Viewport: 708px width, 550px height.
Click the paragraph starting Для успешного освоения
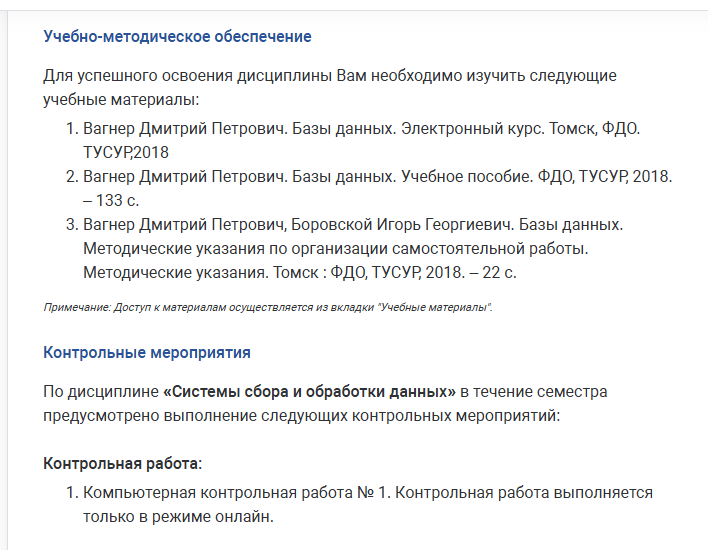pyautogui.click(x=330, y=76)
